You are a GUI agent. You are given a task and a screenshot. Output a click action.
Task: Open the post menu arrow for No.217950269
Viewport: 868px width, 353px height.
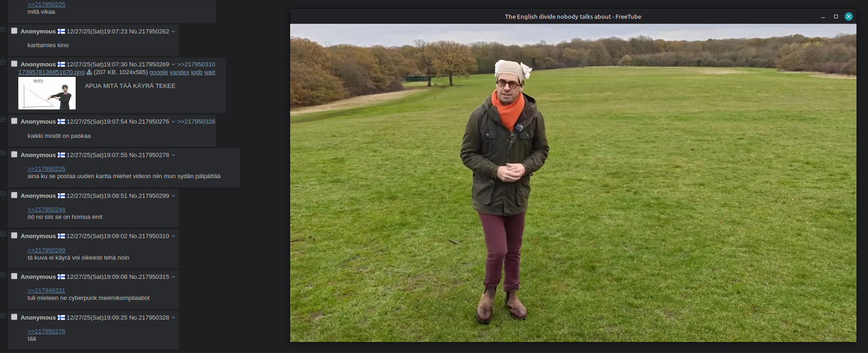click(173, 65)
